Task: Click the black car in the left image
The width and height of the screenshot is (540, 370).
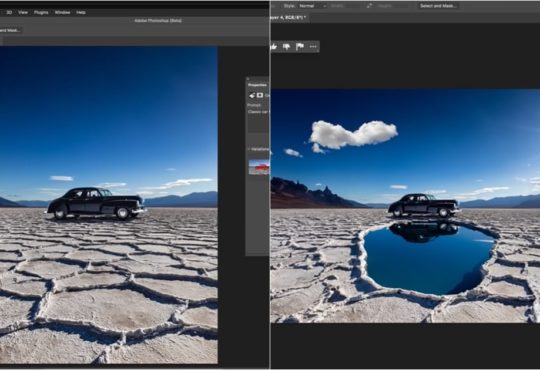Action: pyautogui.click(x=96, y=203)
